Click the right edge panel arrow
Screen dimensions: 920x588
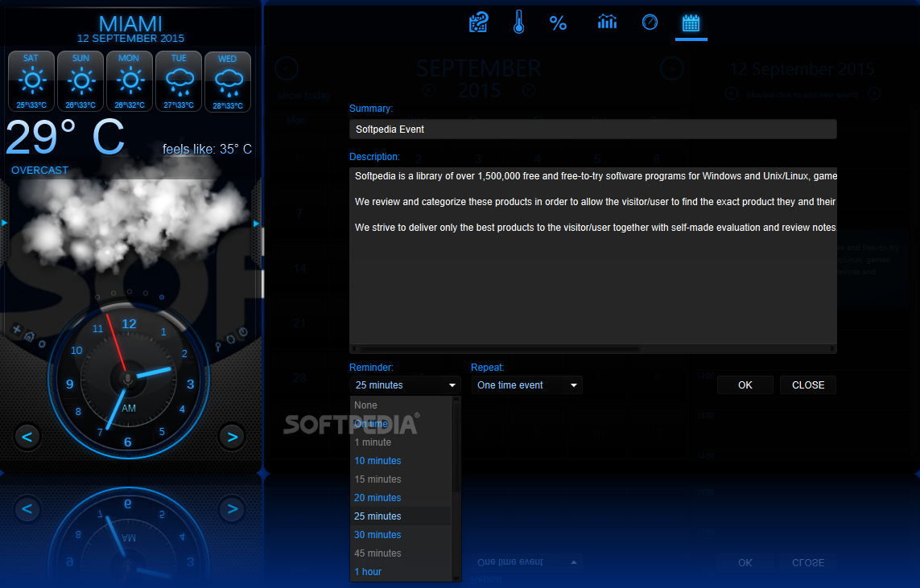click(x=257, y=224)
